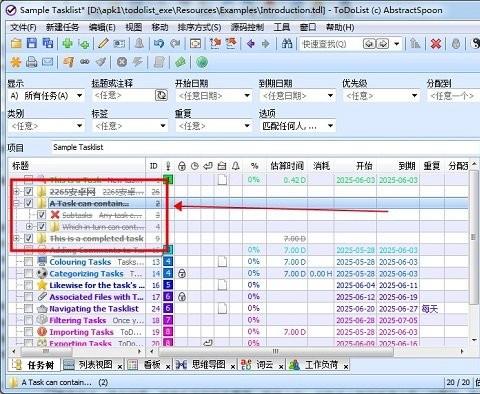Image resolution: width=480 pixels, height=394 pixels.
Task: Click the 估算时间 column header
Action: 287,166
